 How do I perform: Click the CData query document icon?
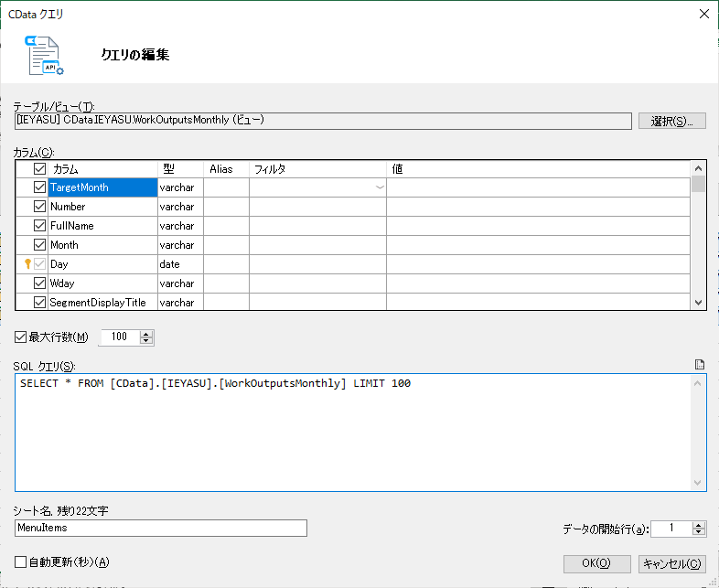click(44, 56)
